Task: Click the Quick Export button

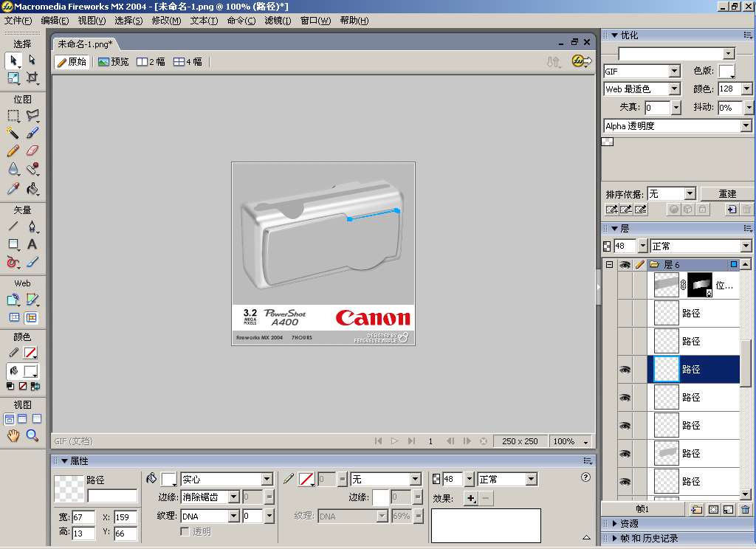Action: click(x=582, y=61)
